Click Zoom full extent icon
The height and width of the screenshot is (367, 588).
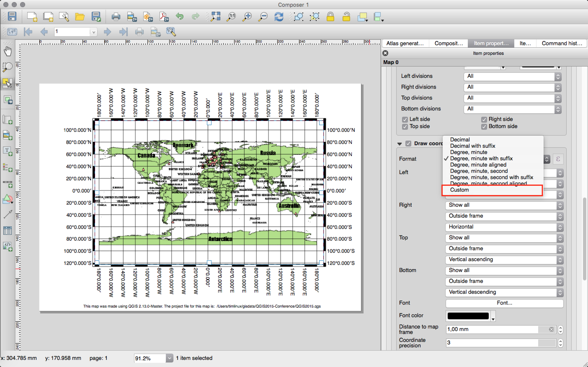tap(215, 17)
